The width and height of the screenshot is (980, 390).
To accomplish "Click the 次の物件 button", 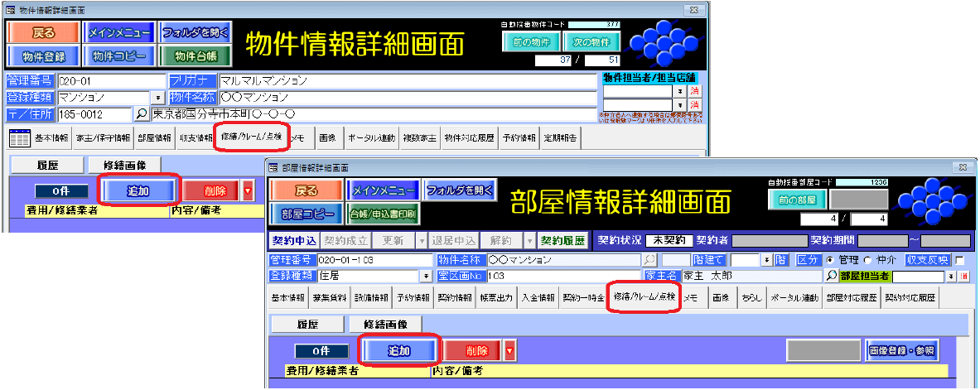I will (591, 41).
